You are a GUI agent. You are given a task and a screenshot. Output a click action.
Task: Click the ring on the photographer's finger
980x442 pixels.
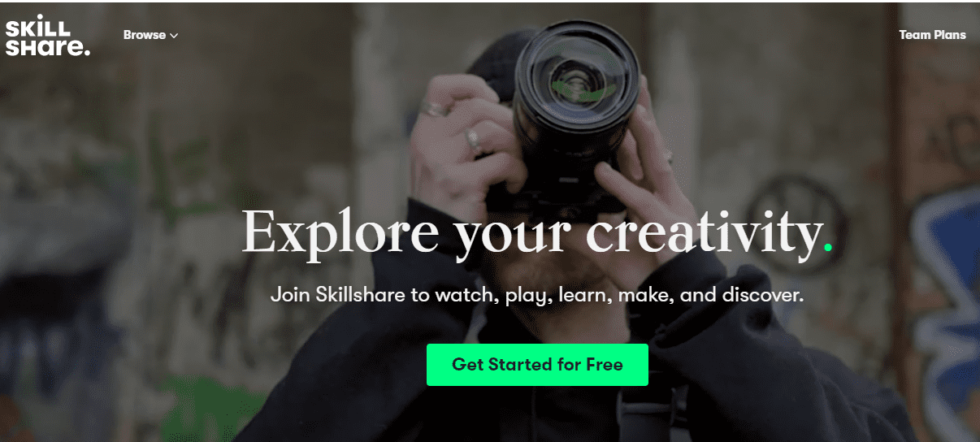[x=473, y=138]
